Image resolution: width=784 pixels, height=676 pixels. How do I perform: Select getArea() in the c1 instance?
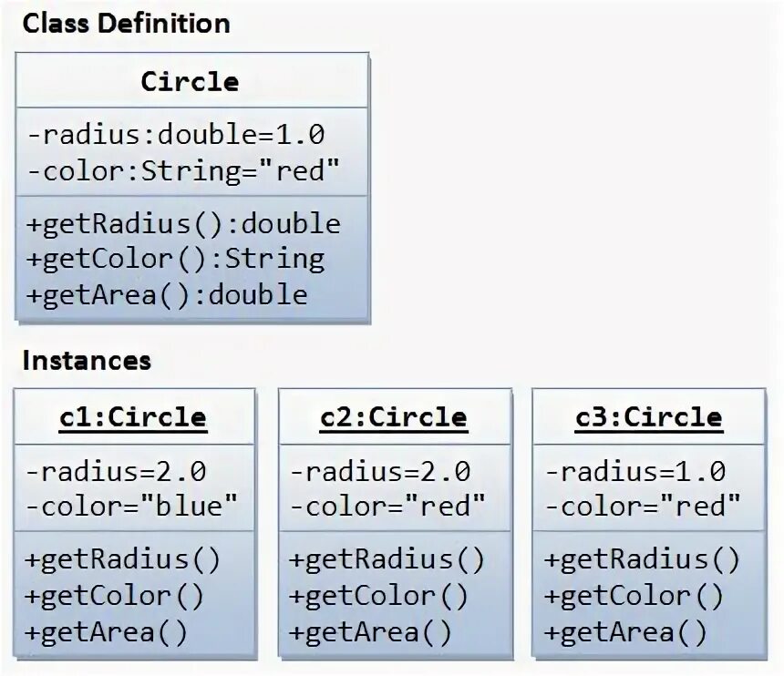(106, 632)
